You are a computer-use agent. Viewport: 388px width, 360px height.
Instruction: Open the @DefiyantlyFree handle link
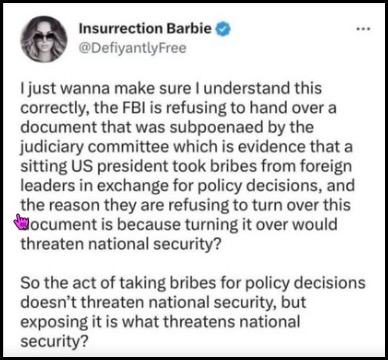click(132, 48)
